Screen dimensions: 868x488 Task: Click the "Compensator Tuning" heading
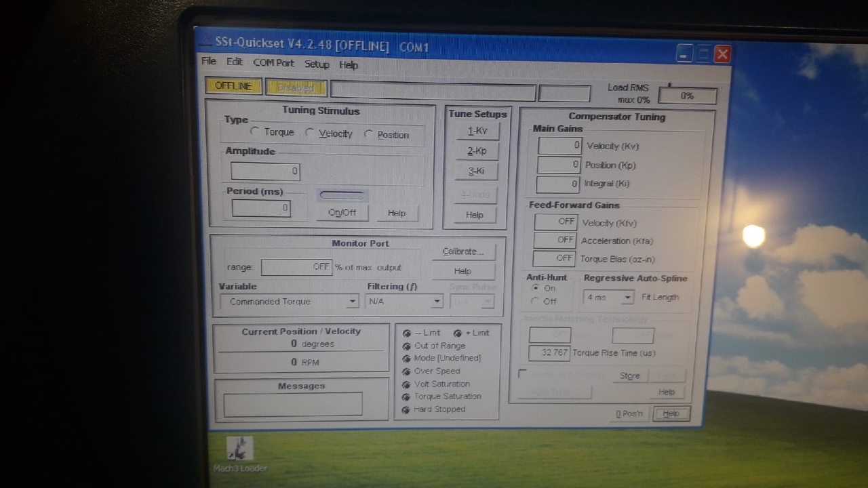617,117
